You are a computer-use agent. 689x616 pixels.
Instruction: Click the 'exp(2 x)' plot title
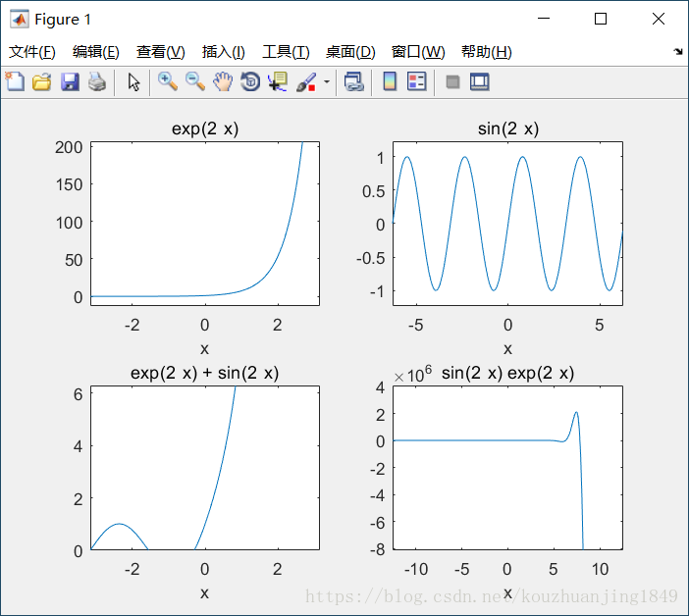click(x=205, y=128)
